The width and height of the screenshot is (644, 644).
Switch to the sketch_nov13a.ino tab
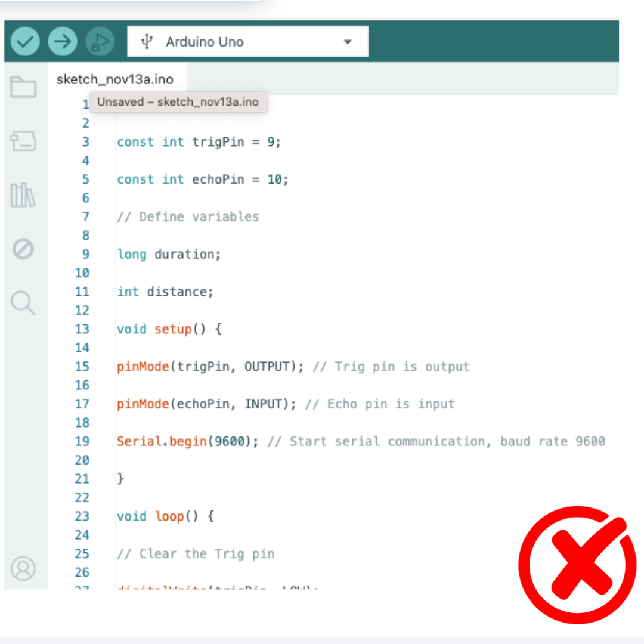[114, 80]
